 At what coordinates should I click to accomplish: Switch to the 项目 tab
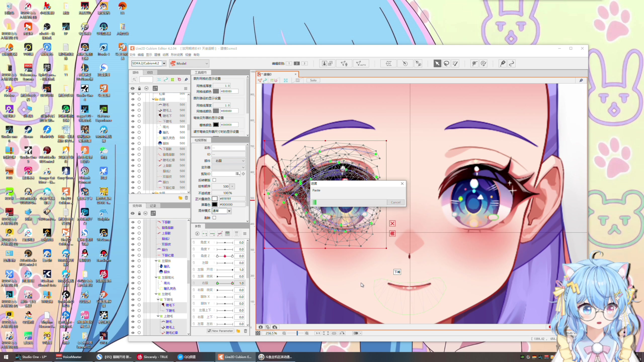(150, 72)
